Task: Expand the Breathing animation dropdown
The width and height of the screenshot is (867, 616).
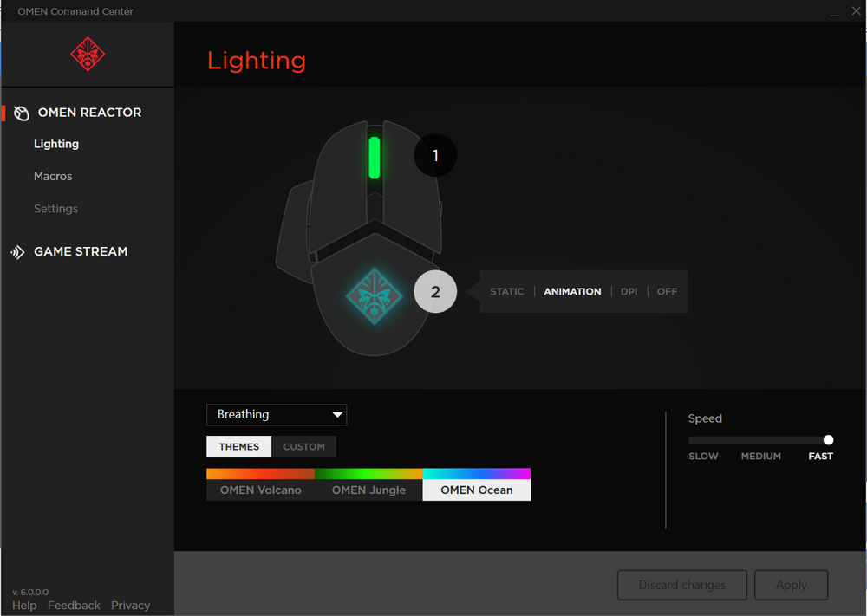Action: [x=277, y=415]
